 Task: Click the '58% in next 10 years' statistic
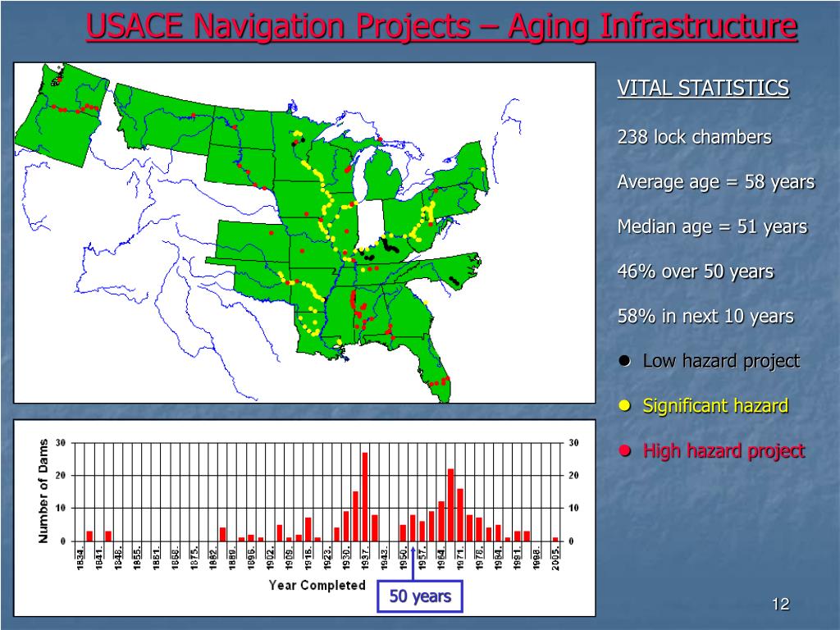pos(705,316)
